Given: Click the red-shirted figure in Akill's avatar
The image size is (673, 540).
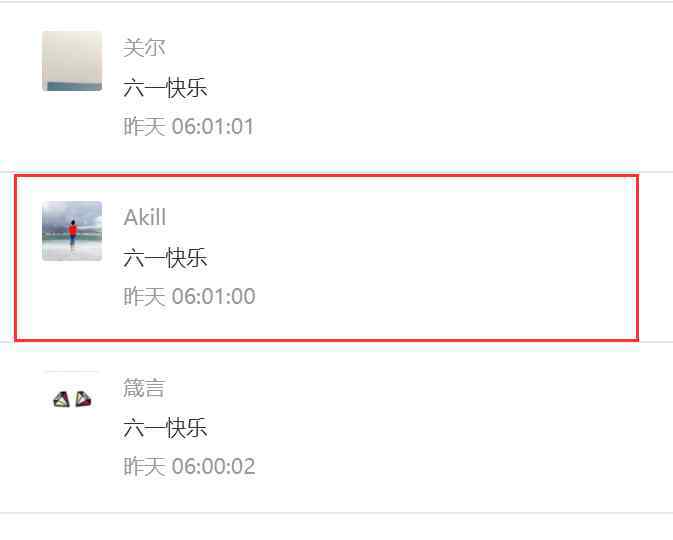Looking at the screenshot, I should [x=73, y=234].
